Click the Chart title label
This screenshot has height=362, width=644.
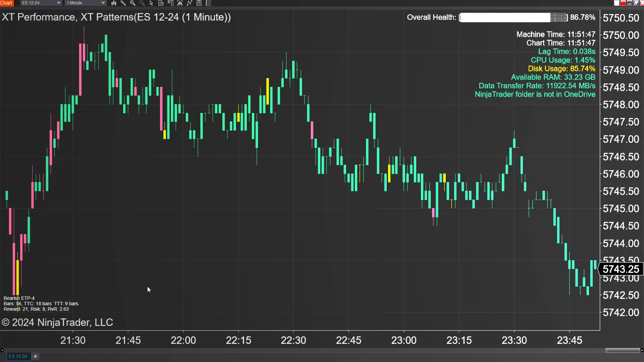(6, 3)
